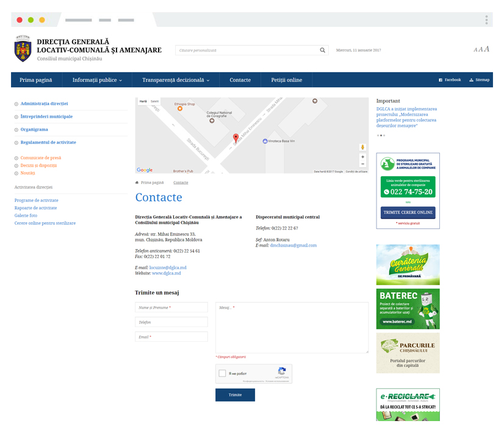Image resolution: width=504 pixels, height=440 pixels.
Task: Focus the Telefon input field
Action: (x=171, y=322)
